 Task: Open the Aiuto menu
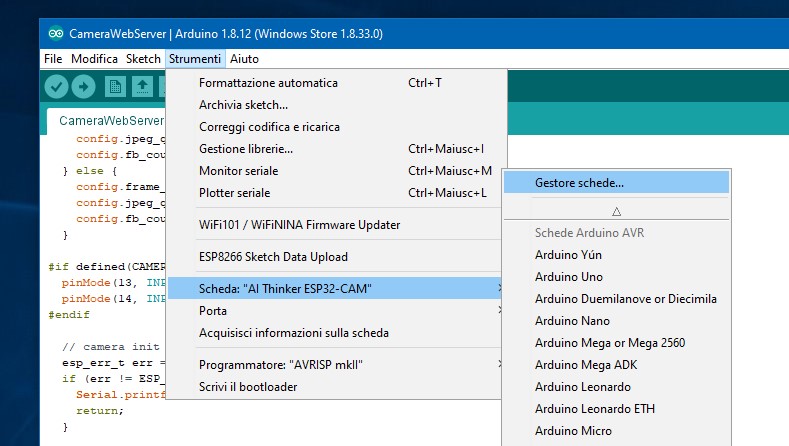click(x=244, y=59)
